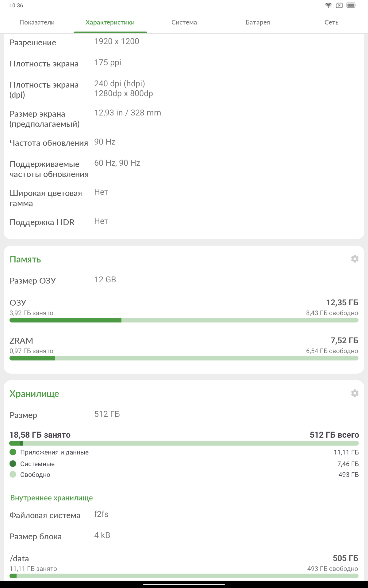
Task: Tap the battery status icon
Action: [351, 5]
